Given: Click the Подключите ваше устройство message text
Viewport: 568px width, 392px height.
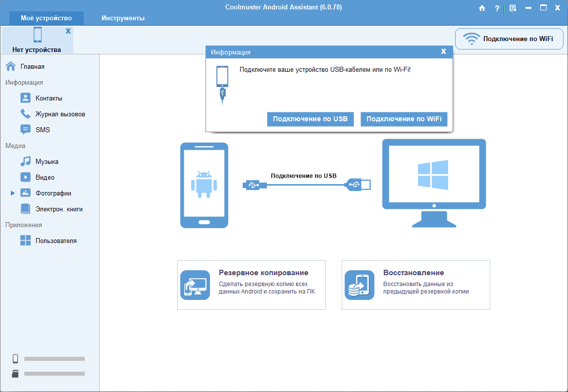Looking at the screenshot, I should (x=325, y=69).
